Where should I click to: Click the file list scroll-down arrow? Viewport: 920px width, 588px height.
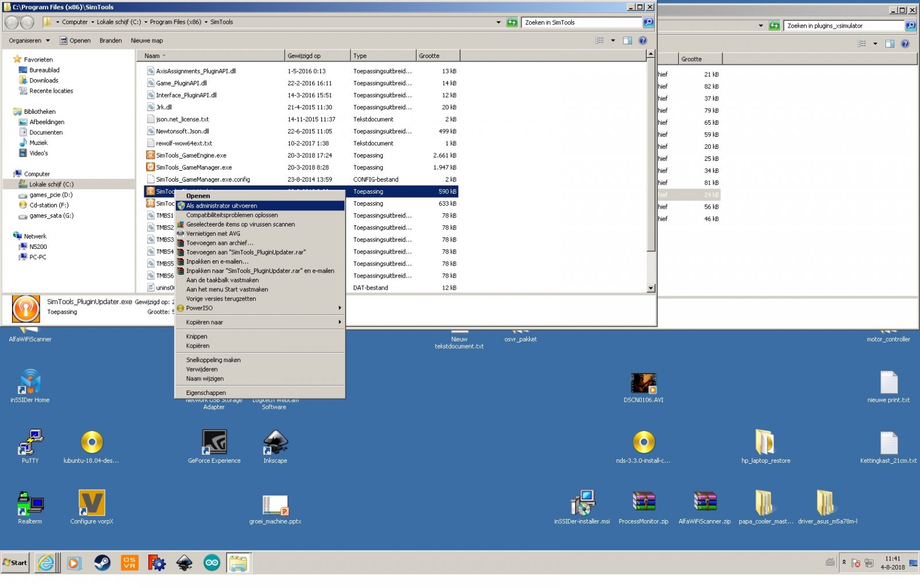tap(651, 288)
